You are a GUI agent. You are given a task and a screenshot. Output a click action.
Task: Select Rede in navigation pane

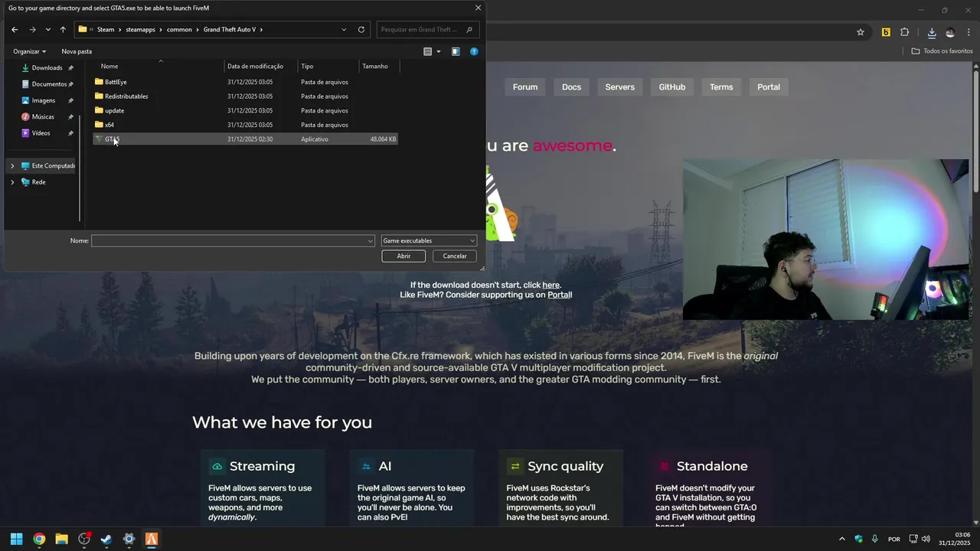pos(38,182)
